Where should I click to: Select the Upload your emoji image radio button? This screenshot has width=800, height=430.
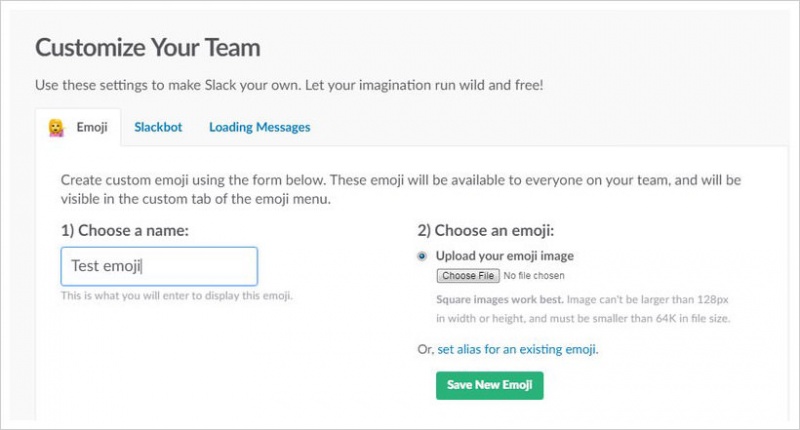[422, 256]
